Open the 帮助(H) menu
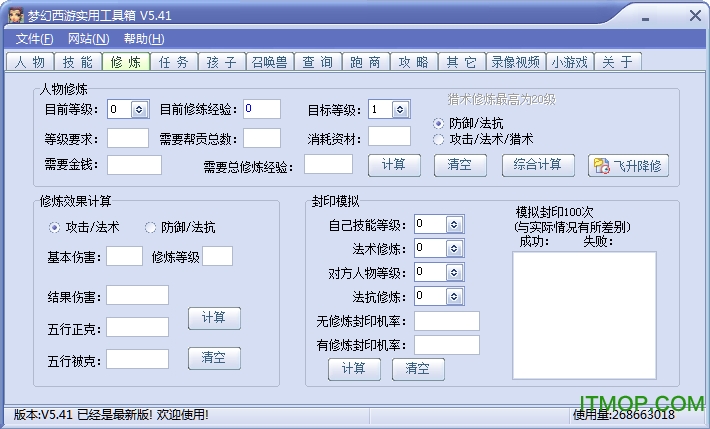The height and width of the screenshot is (429, 710). 144,39
